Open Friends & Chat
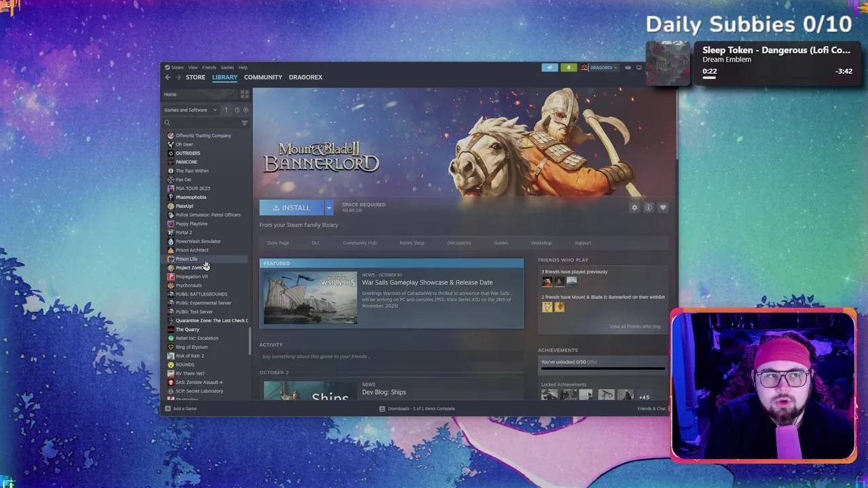868x488 pixels. 652,409
